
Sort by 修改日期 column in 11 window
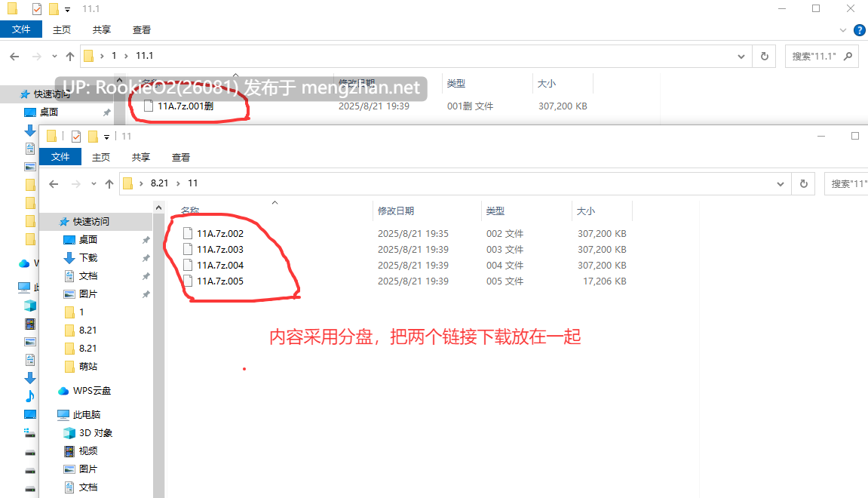pos(396,211)
